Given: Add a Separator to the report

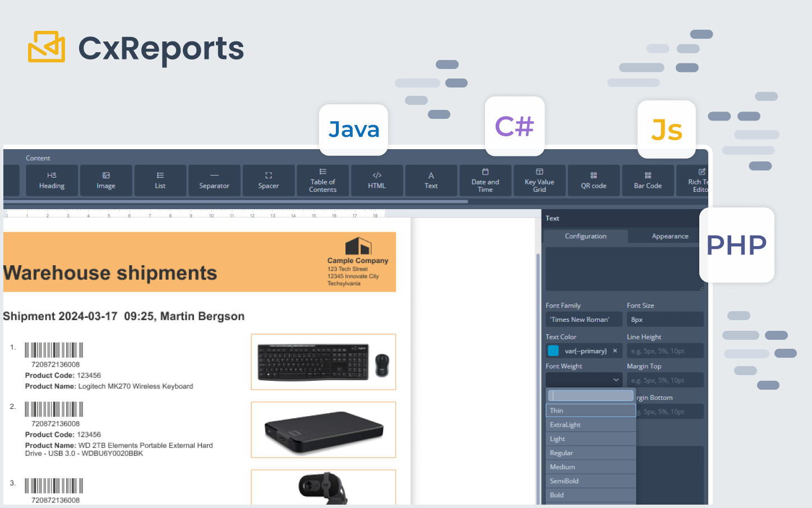Looking at the screenshot, I should pyautogui.click(x=214, y=181).
